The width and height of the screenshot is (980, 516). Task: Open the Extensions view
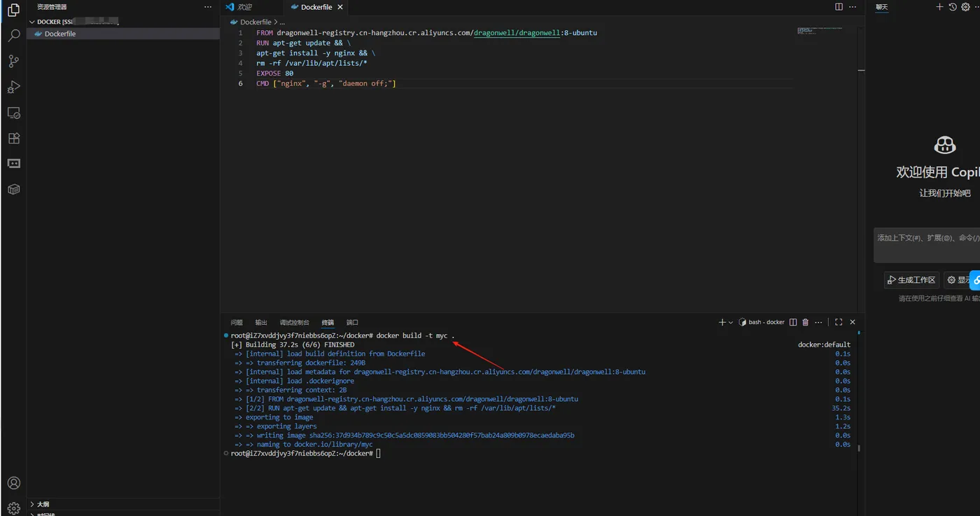tap(13, 139)
